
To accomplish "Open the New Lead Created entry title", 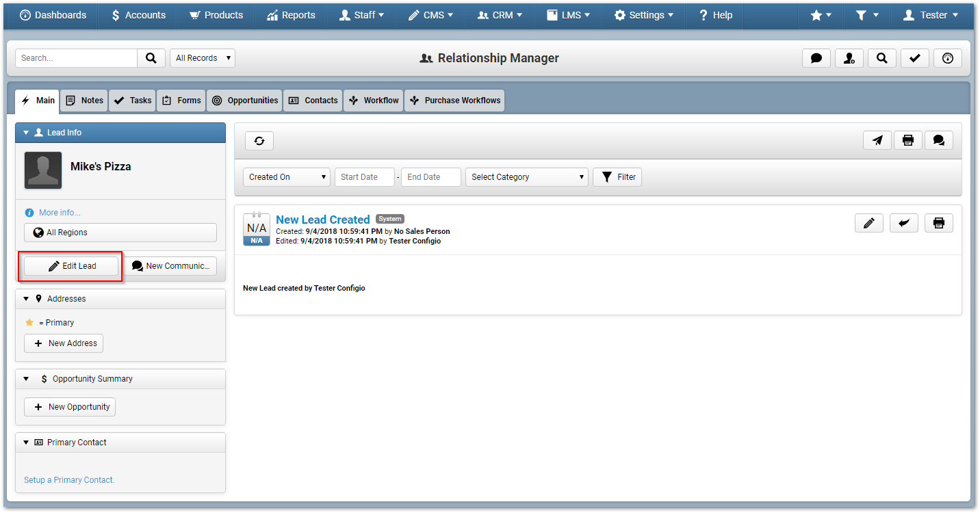I will [323, 220].
